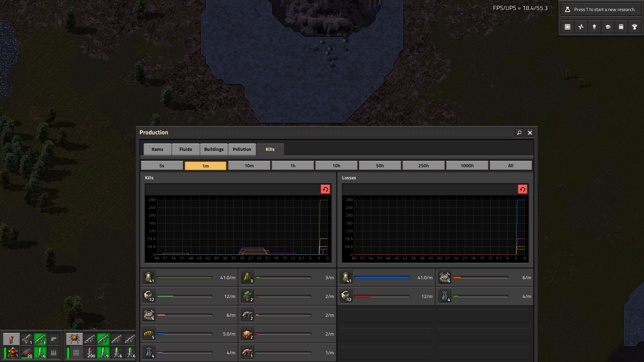
Task: Select Spidertron's green-highlighted rocket launcher
Action: click(103, 339)
